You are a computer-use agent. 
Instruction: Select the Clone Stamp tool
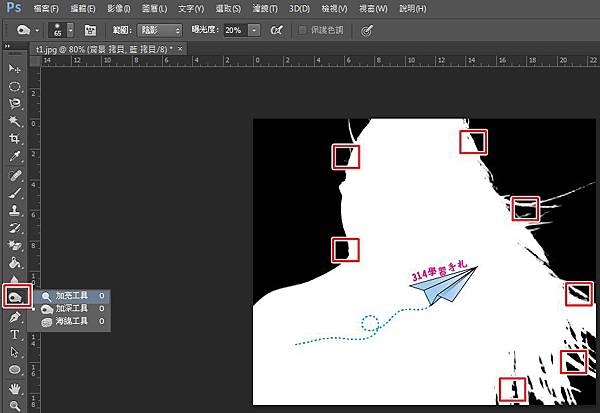tap(15, 211)
